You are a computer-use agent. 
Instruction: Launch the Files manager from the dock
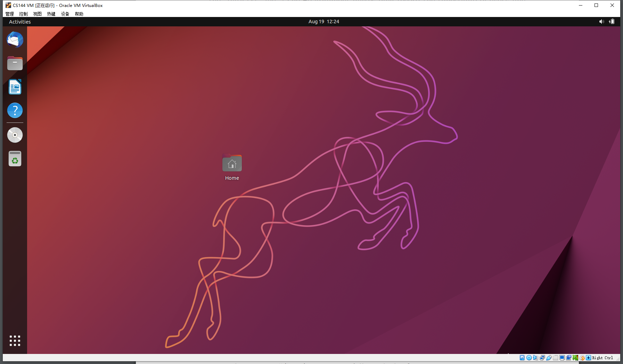coord(15,63)
